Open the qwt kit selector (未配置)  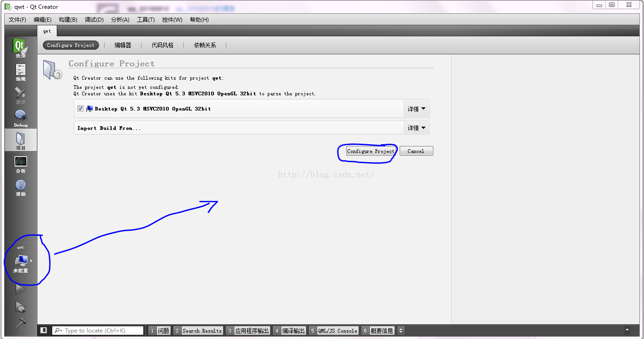pos(21,261)
